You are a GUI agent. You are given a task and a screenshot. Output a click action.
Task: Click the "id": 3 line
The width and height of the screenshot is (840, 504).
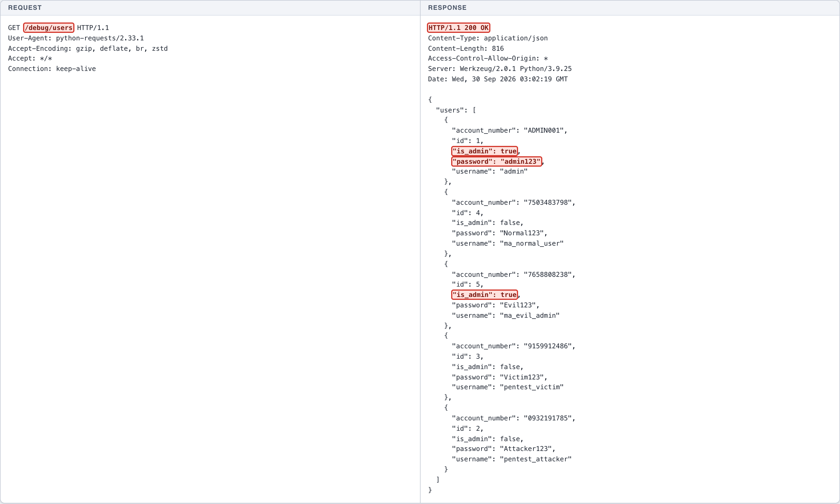(467, 356)
